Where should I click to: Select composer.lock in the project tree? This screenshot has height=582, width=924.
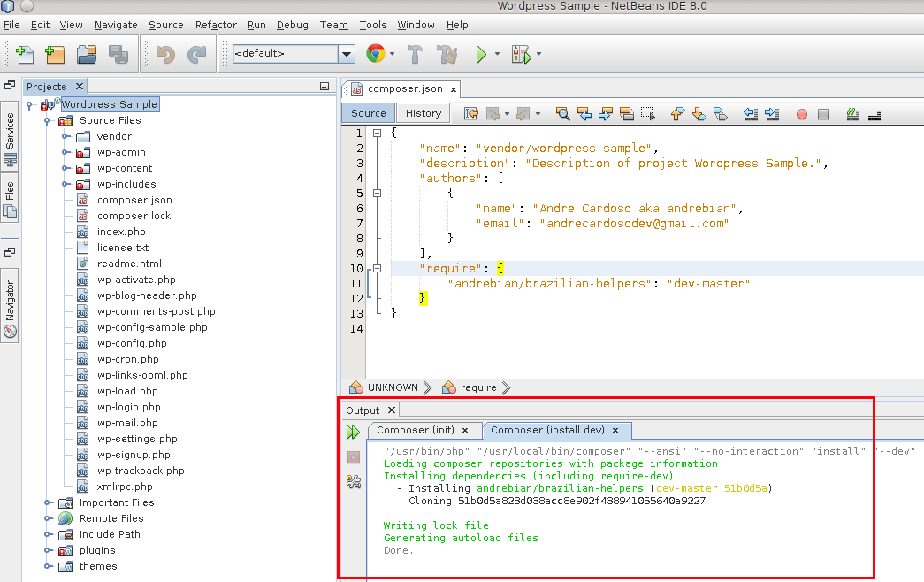(134, 216)
